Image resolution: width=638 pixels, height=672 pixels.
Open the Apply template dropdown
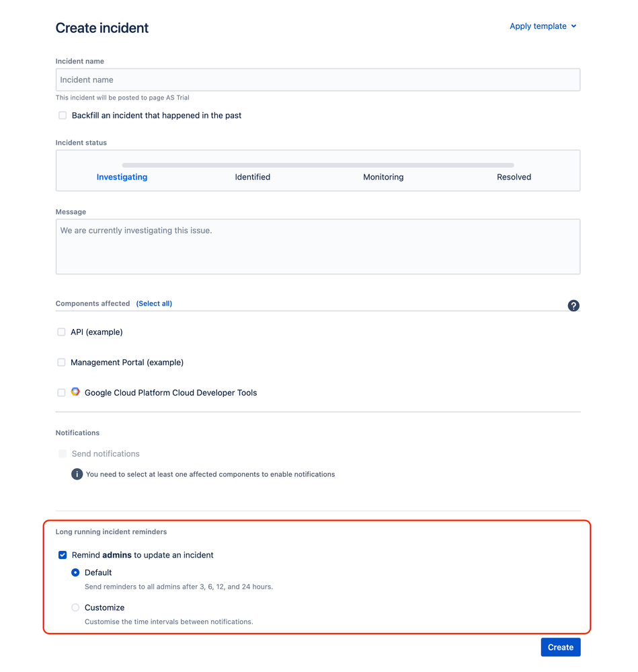click(543, 26)
